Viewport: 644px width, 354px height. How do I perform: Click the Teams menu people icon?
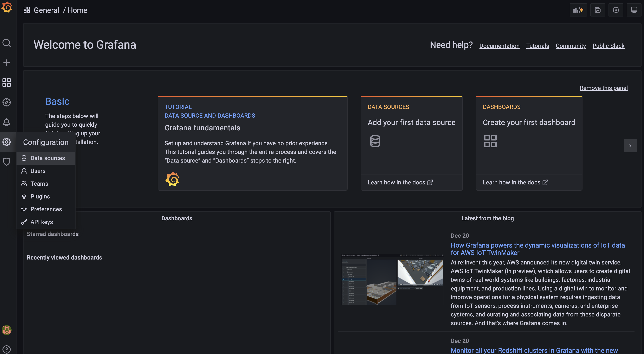[24, 184]
